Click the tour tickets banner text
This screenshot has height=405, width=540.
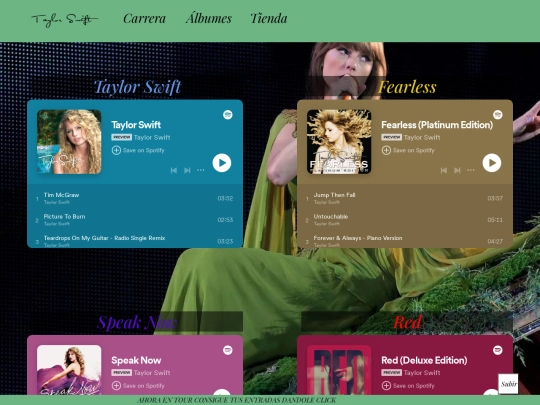[x=236, y=400]
